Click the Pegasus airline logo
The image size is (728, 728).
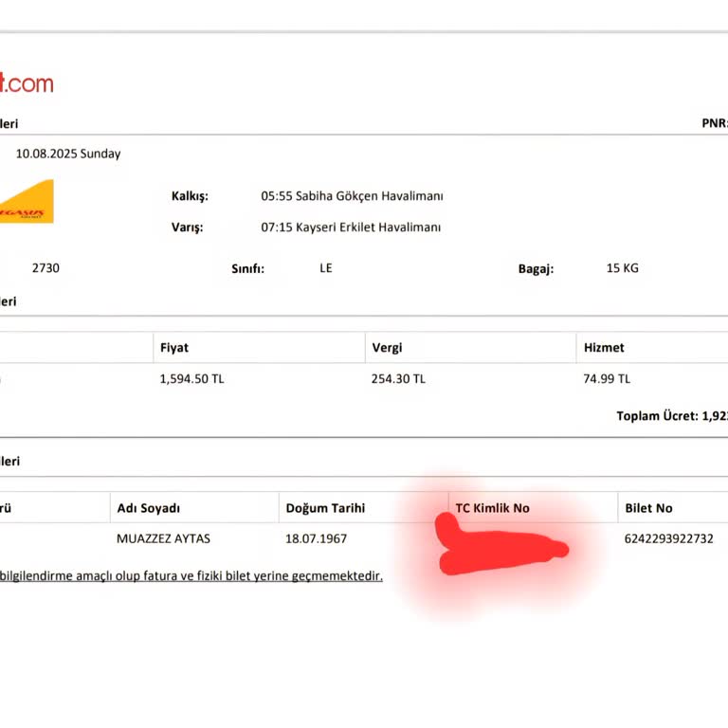coord(27,202)
